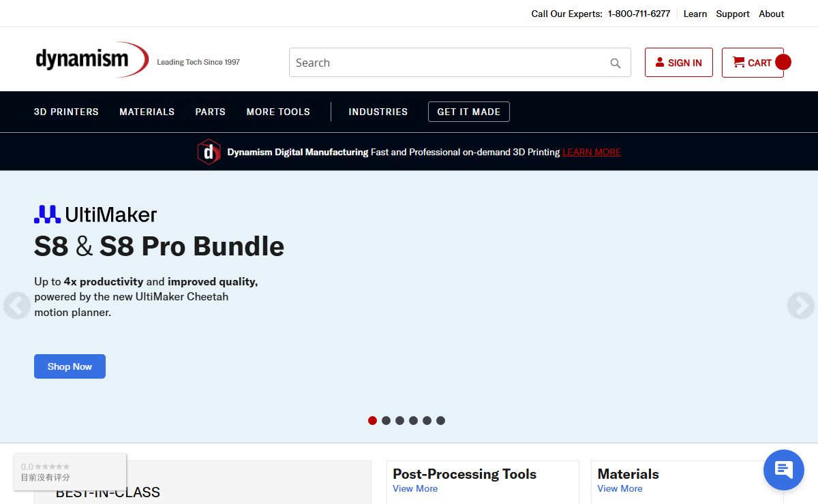The image size is (818, 504).
Task: Click the red cart count badge
Action: (783, 62)
